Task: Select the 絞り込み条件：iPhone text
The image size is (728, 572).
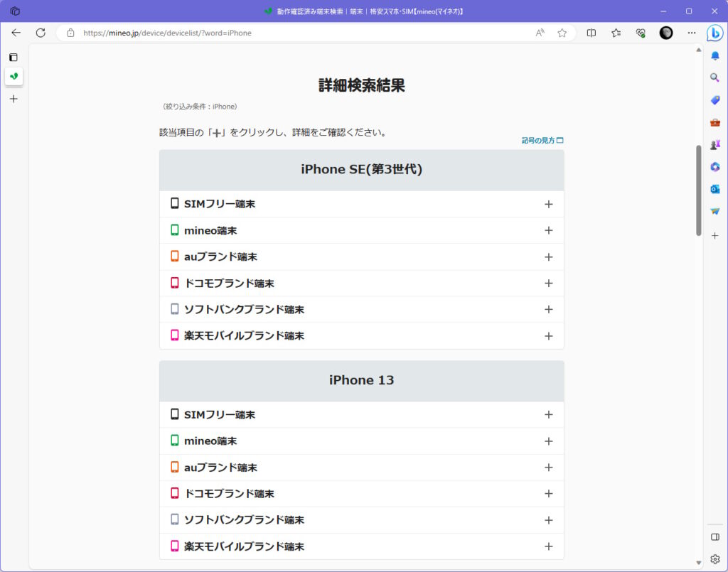Action: [200, 107]
